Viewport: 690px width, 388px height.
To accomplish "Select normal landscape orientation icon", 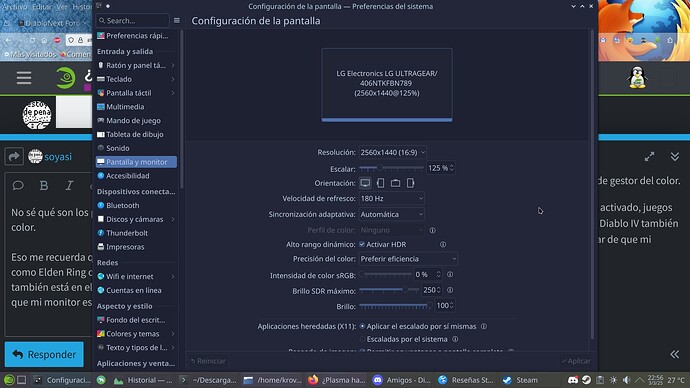I will click(365, 183).
